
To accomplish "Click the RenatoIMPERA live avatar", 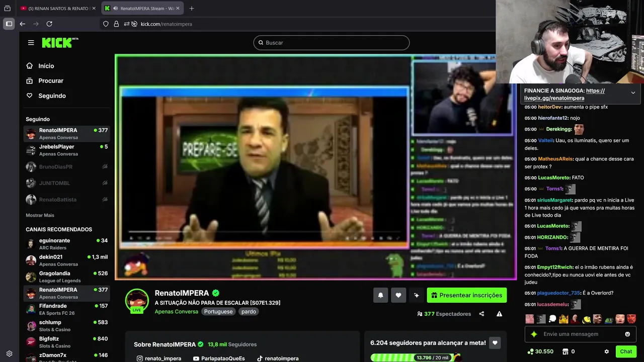I will coord(137,301).
